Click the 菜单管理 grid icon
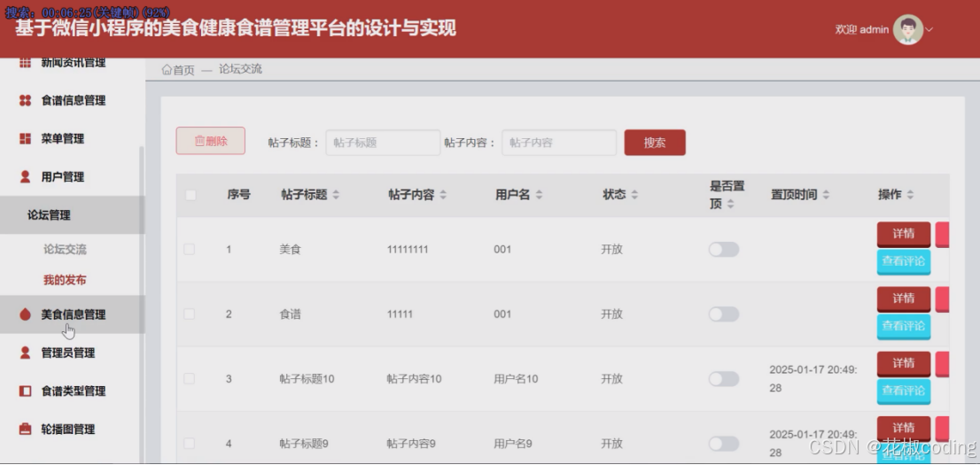 tap(25, 139)
